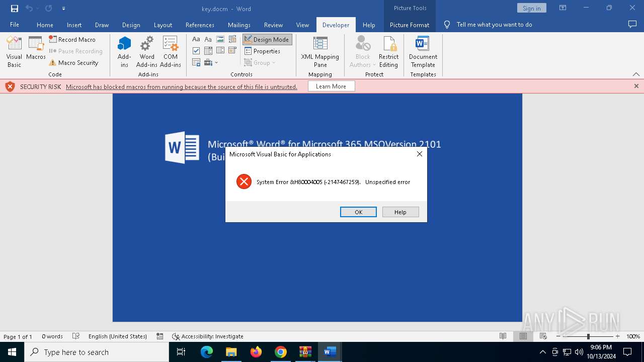Open Accessibility: Investigate status
The width and height of the screenshot is (644, 362).
pos(207,336)
